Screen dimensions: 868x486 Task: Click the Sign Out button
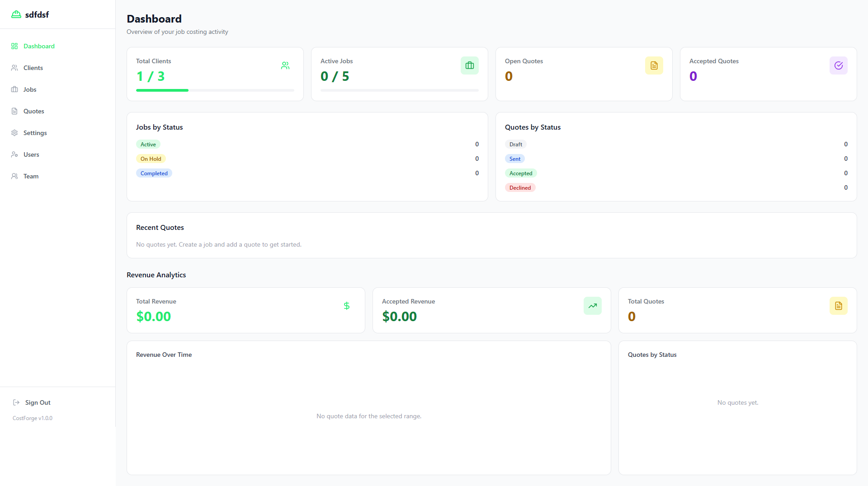38,402
